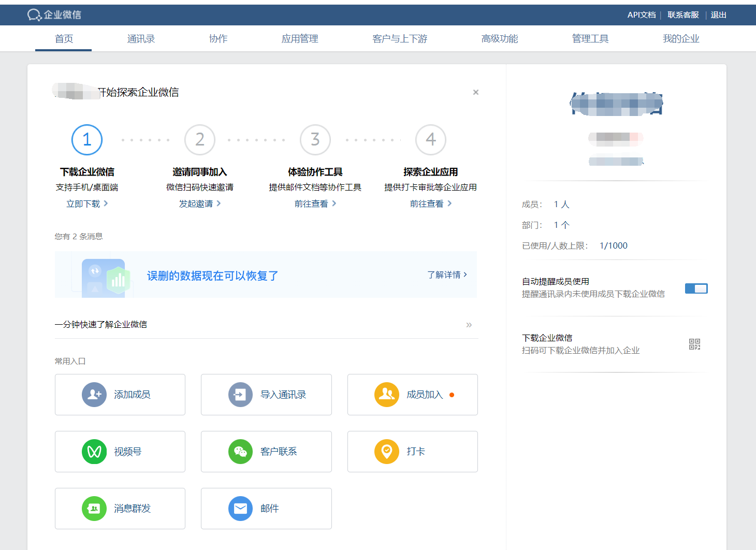Viewport: 756px width, 550px height.
Task: Go to 应用管理 tab
Action: [x=300, y=39]
